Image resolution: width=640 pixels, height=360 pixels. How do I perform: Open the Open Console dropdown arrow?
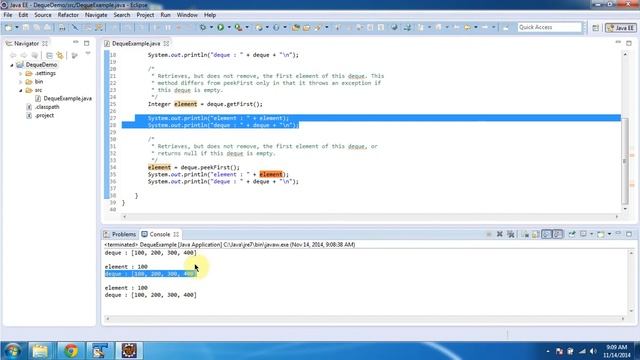[609, 234]
